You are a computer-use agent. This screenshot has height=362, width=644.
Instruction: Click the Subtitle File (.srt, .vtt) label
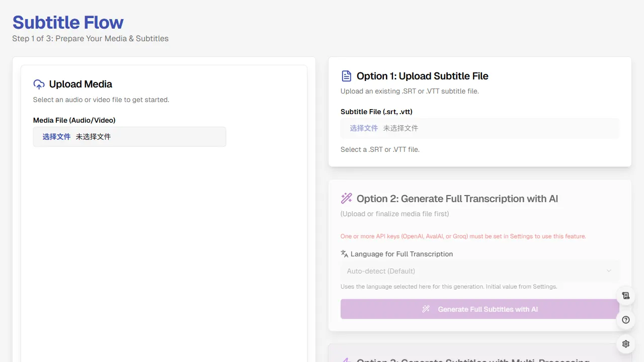pos(376,112)
